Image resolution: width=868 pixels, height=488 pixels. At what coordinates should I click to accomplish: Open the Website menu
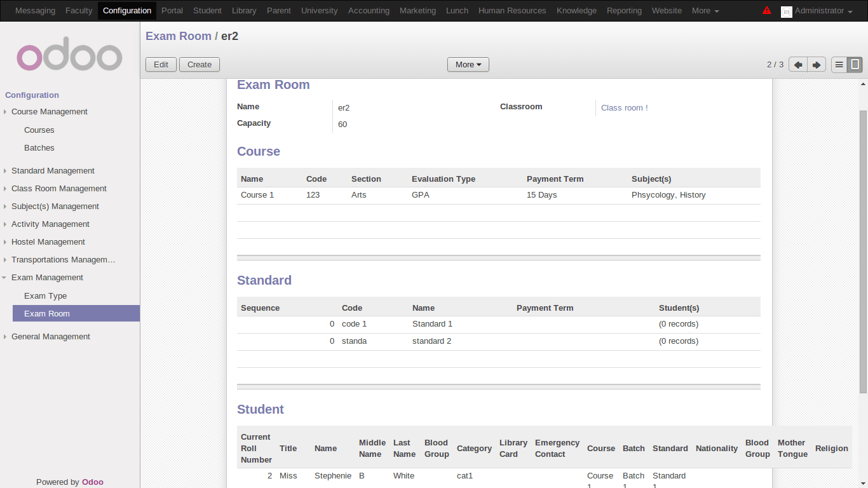(x=667, y=11)
